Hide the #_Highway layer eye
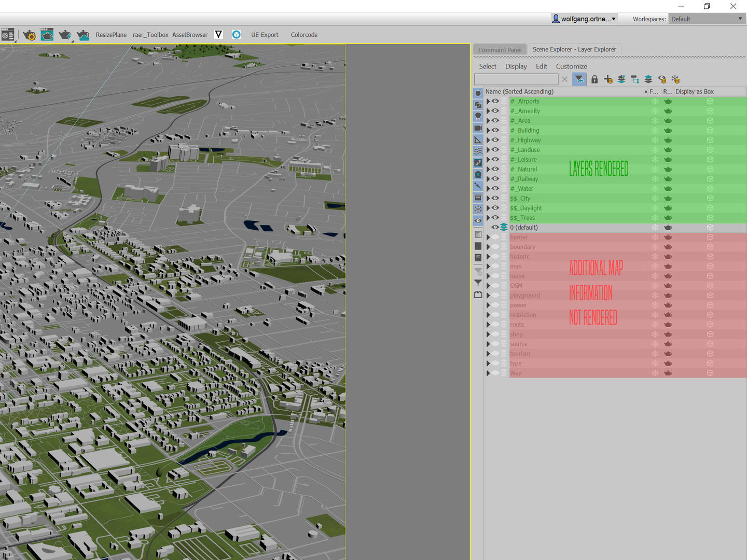This screenshot has height=560, width=747. (495, 140)
